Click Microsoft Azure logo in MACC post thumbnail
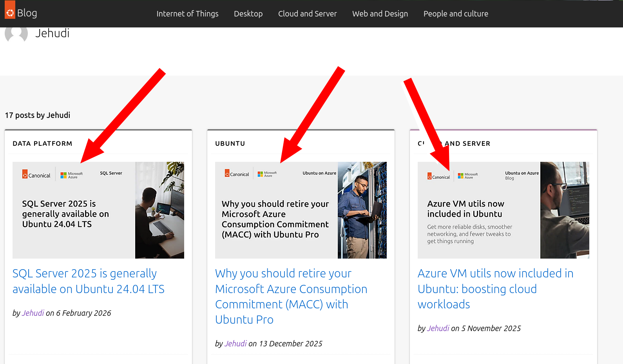Viewport: 623px width, 364px height. [267, 174]
